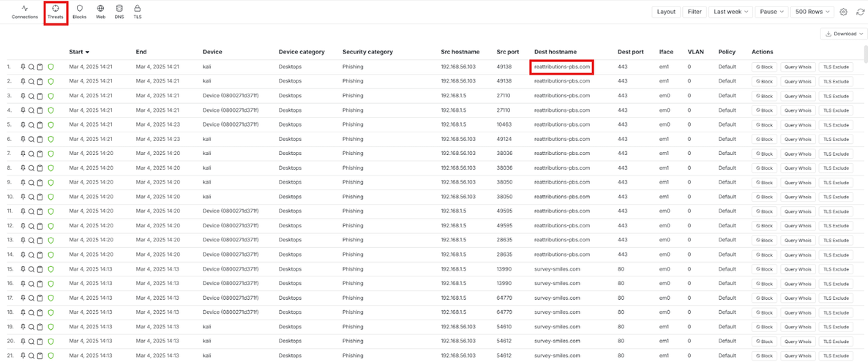Click source port 13990 in row 15
Screen dimensions: 868x362
click(x=504, y=269)
